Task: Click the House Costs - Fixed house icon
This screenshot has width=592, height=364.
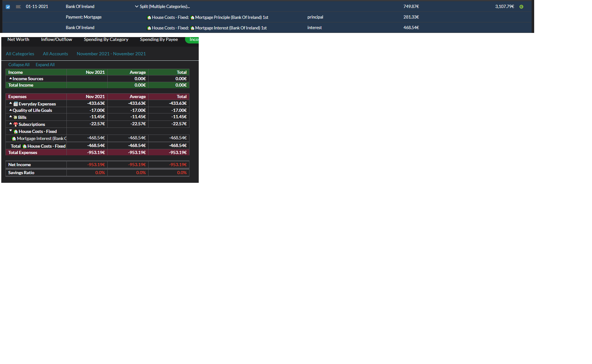Action: (x=16, y=131)
